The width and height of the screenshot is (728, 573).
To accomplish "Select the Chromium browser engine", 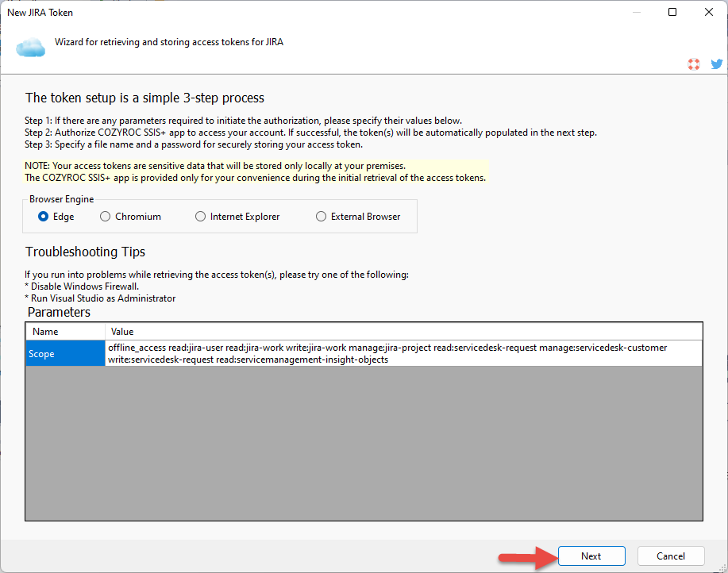I will click(130, 217).
